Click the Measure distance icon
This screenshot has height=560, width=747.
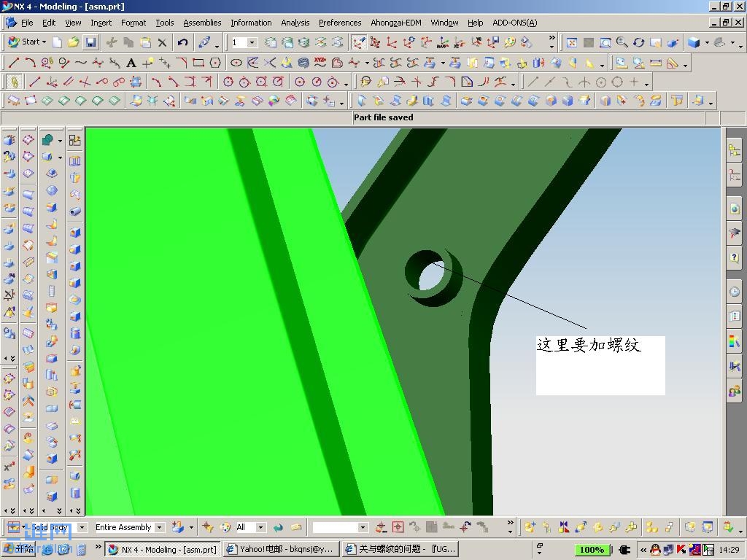click(x=656, y=63)
